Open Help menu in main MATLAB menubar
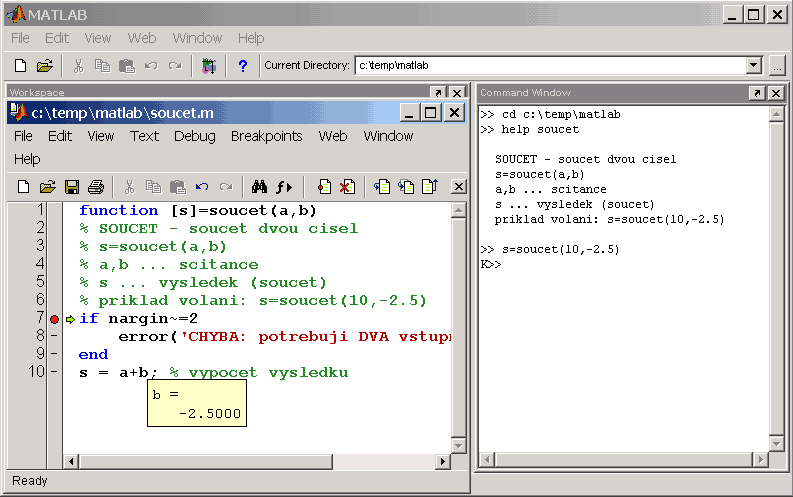 point(251,38)
